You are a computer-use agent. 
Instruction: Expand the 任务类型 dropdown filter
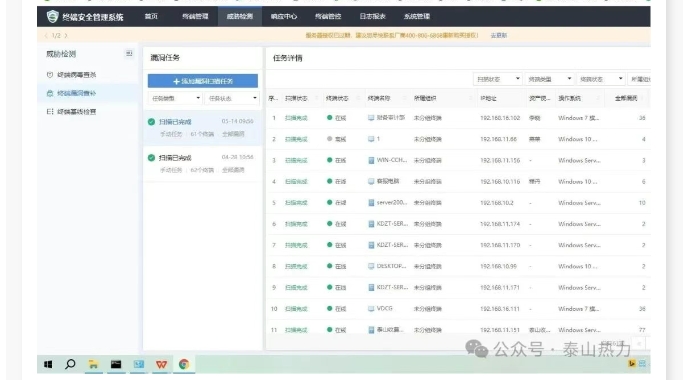[x=175, y=98]
